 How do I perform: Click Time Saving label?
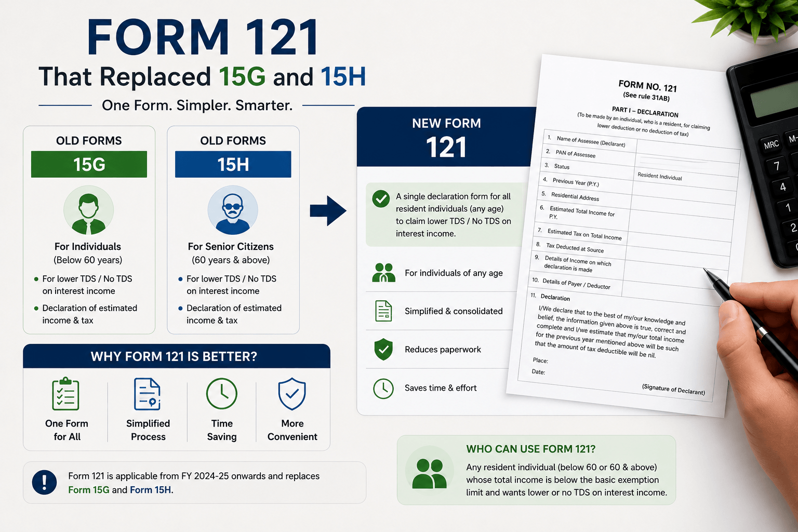[x=222, y=430]
